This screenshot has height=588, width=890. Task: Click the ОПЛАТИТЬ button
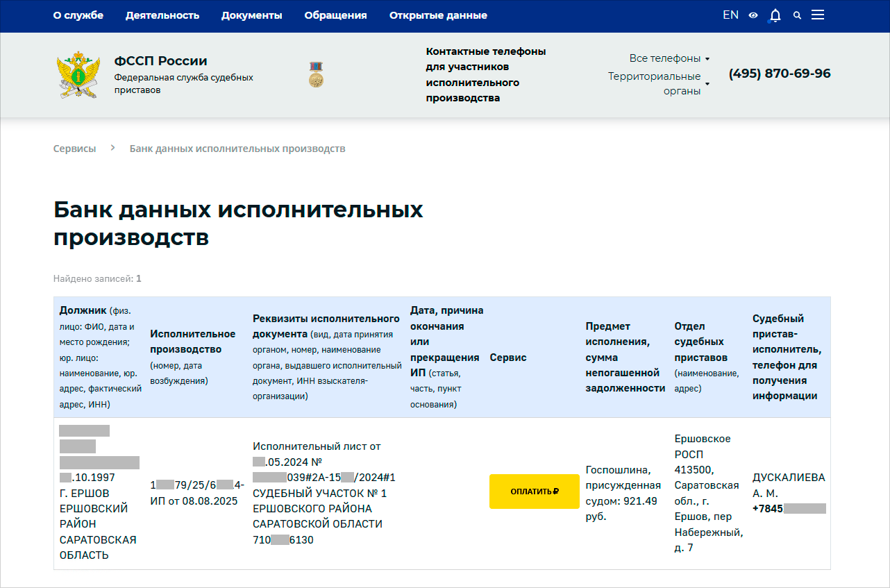(x=535, y=491)
